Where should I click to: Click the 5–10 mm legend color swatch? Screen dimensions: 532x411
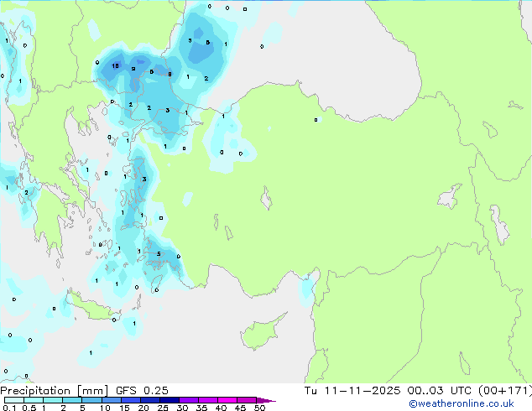click(91, 400)
